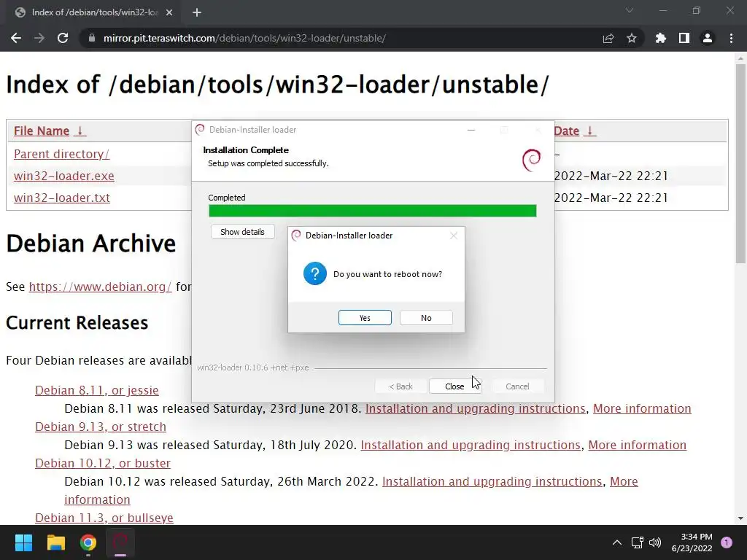Click the completed green progress bar
The width and height of the screenshot is (747, 560).
pyautogui.click(x=373, y=211)
